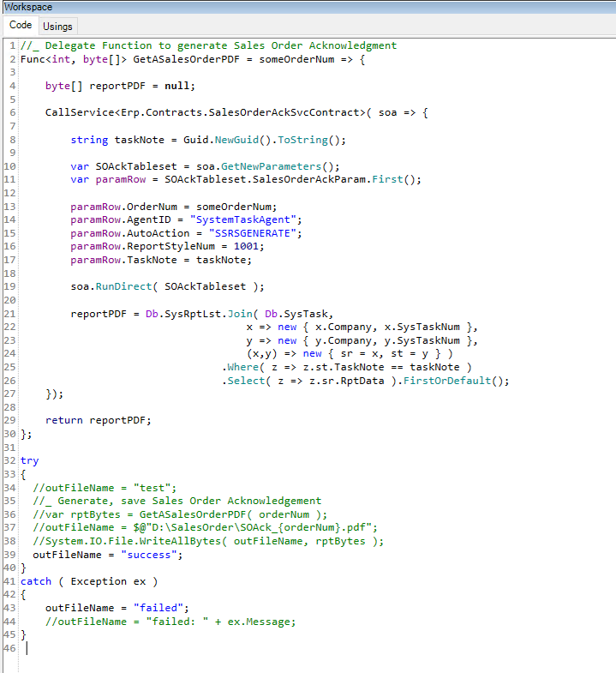Click the 'try' keyword

(30, 461)
